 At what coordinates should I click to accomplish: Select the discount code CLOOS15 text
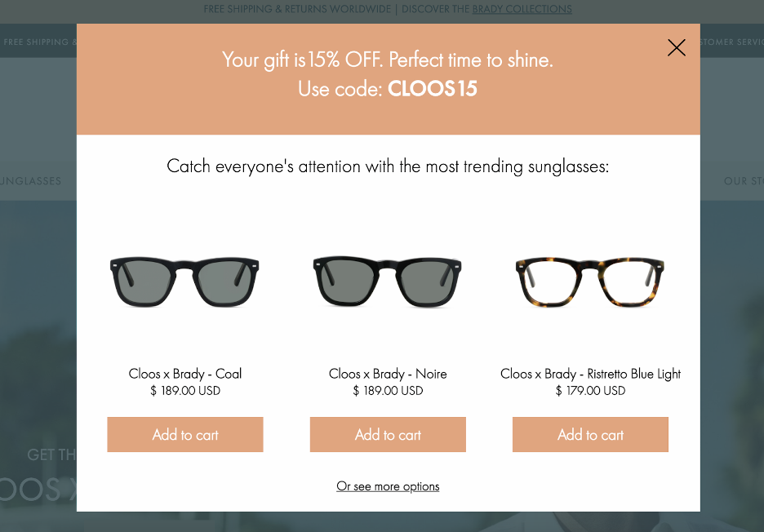433,88
